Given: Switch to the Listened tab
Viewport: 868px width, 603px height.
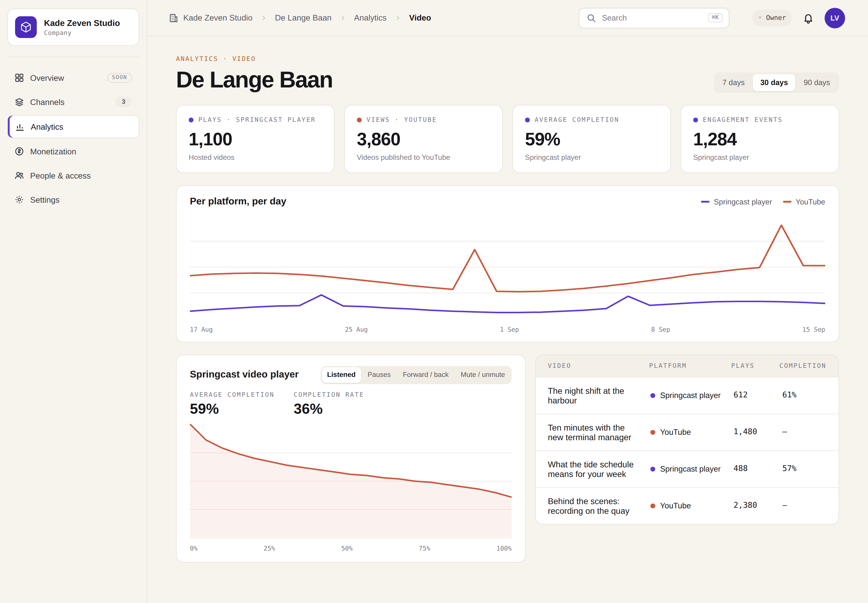Looking at the screenshot, I should pyautogui.click(x=341, y=374).
